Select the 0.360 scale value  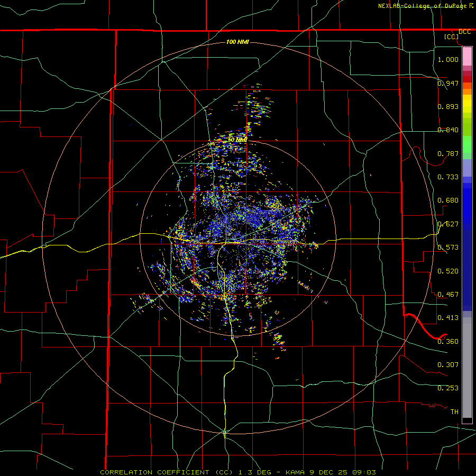tap(448, 342)
